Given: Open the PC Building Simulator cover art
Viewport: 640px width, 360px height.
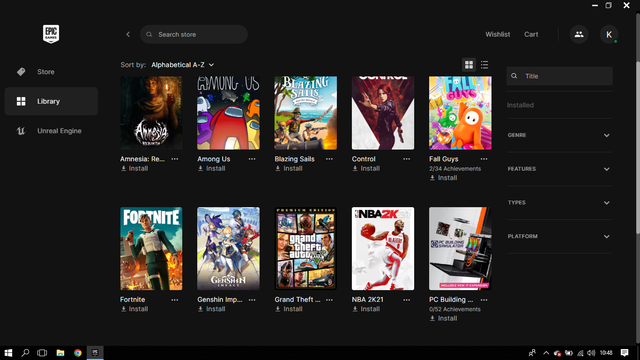Looking at the screenshot, I should 460,249.
